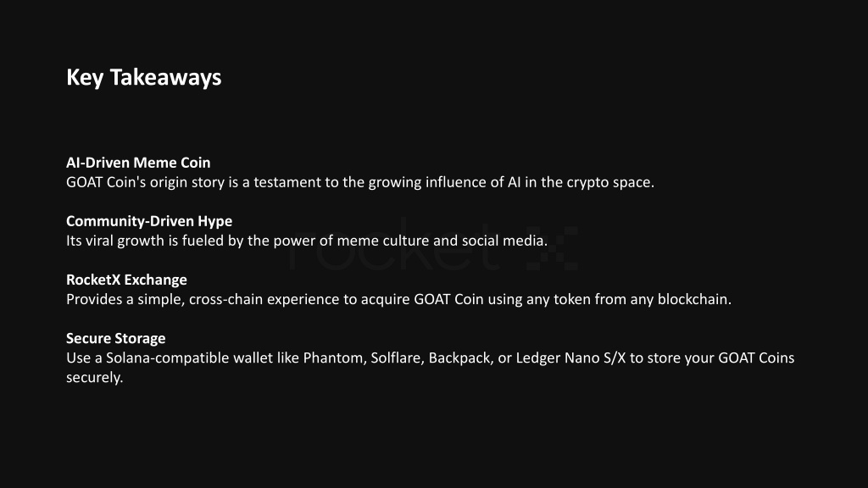Viewport: 868px width, 488px height.
Task: Click the Key Takeaways slide title
Action: click(x=143, y=77)
